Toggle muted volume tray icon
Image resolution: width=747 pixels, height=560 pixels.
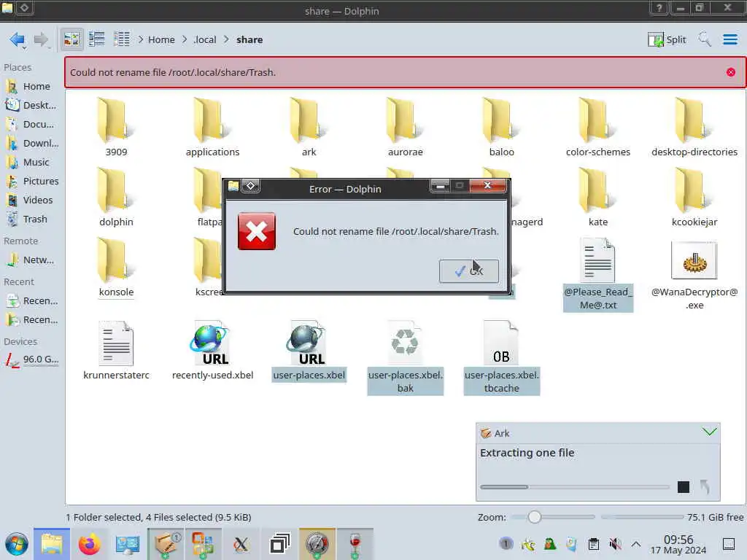(615, 544)
